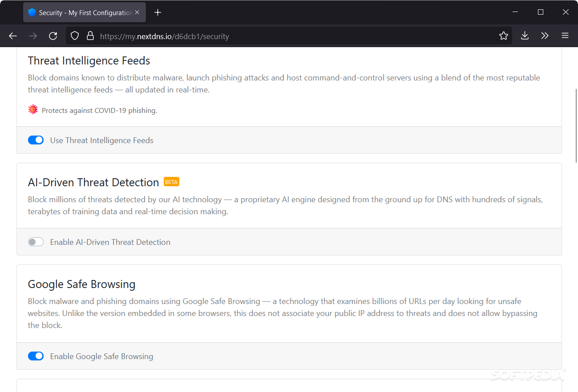Go back with the browser back arrow
Image resolution: width=578 pixels, height=392 pixels.
coord(13,36)
